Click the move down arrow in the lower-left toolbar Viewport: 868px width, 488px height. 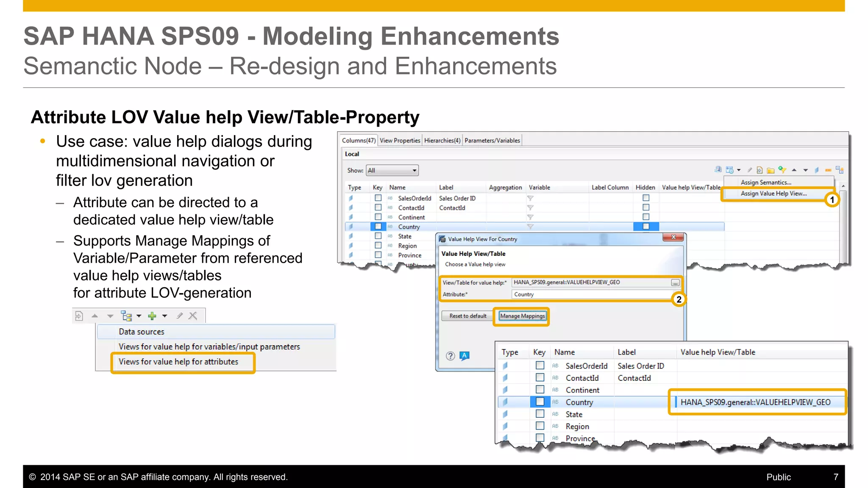tap(110, 316)
